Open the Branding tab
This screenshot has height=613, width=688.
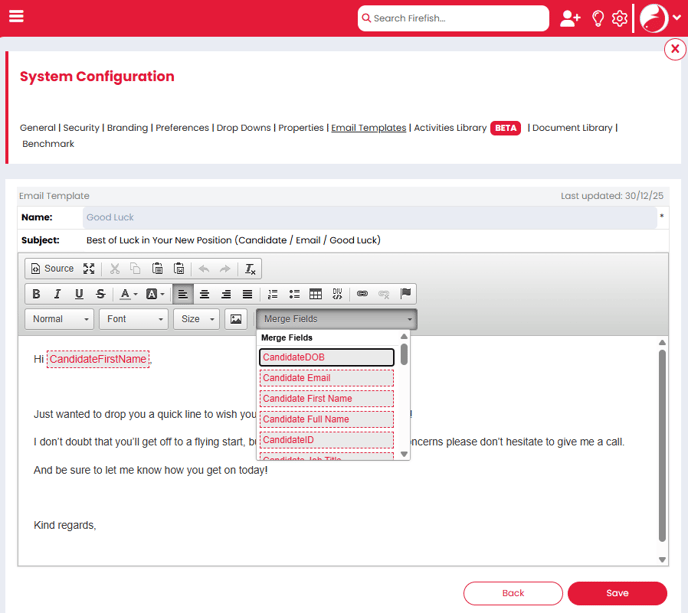127,128
